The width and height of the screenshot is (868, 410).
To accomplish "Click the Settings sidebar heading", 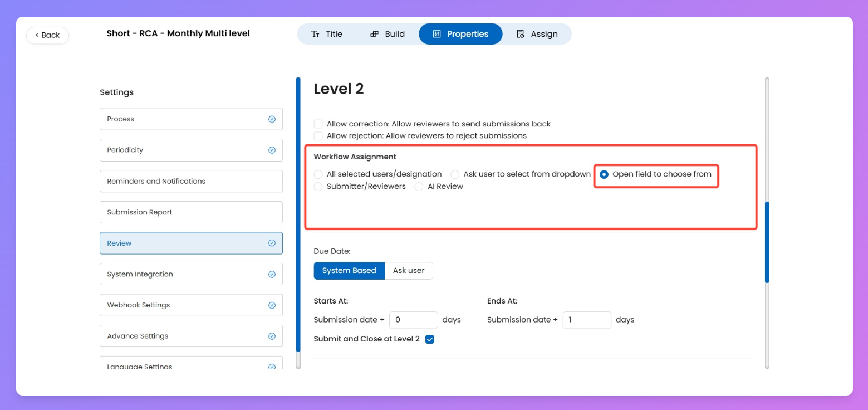I will click(x=116, y=92).
